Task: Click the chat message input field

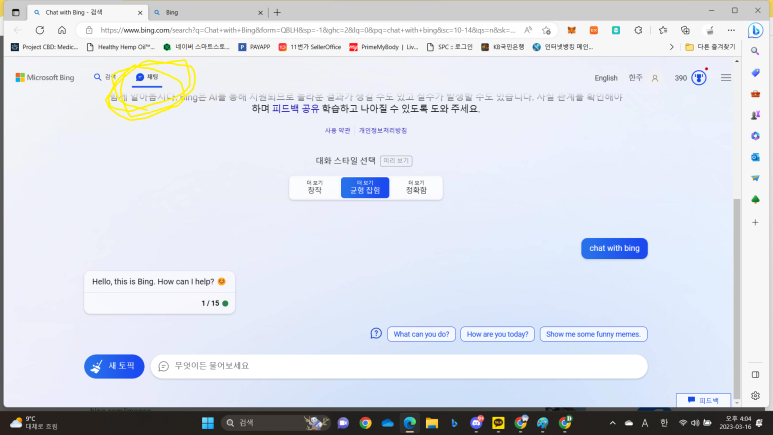Action: 399,366
